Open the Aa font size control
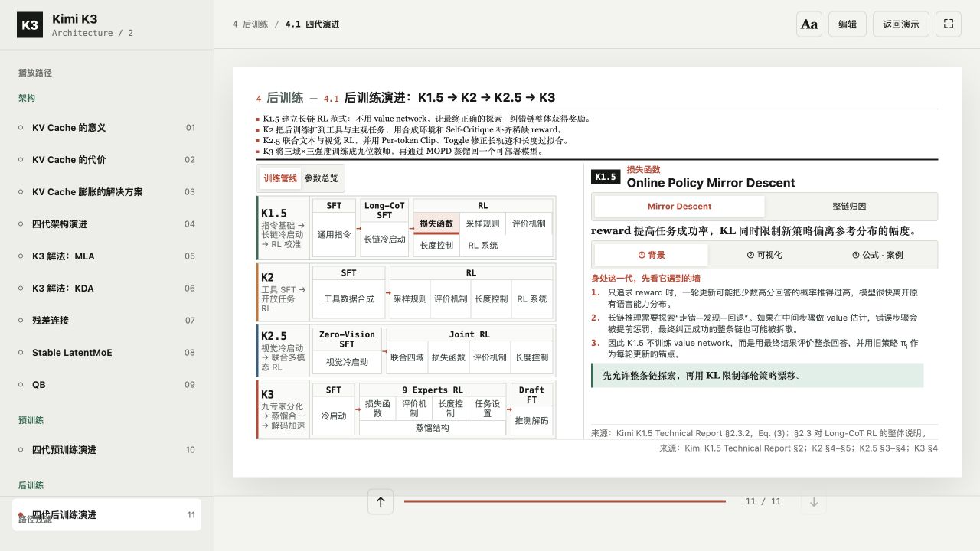 click(x=809, y=24)
